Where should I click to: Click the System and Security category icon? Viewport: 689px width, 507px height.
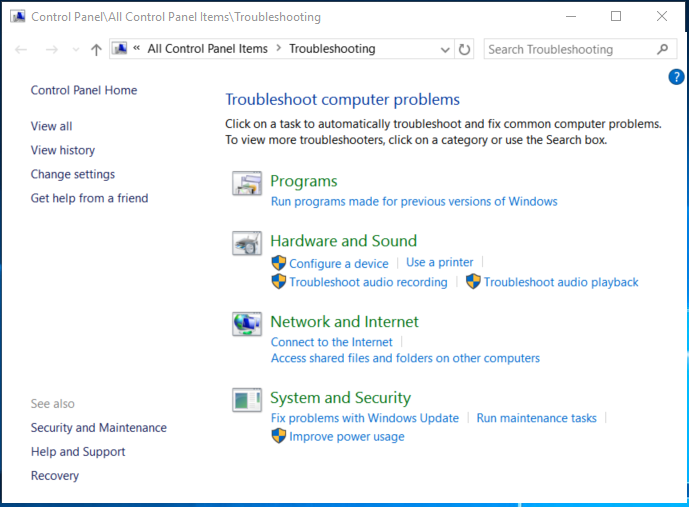(x=246, y=400)
